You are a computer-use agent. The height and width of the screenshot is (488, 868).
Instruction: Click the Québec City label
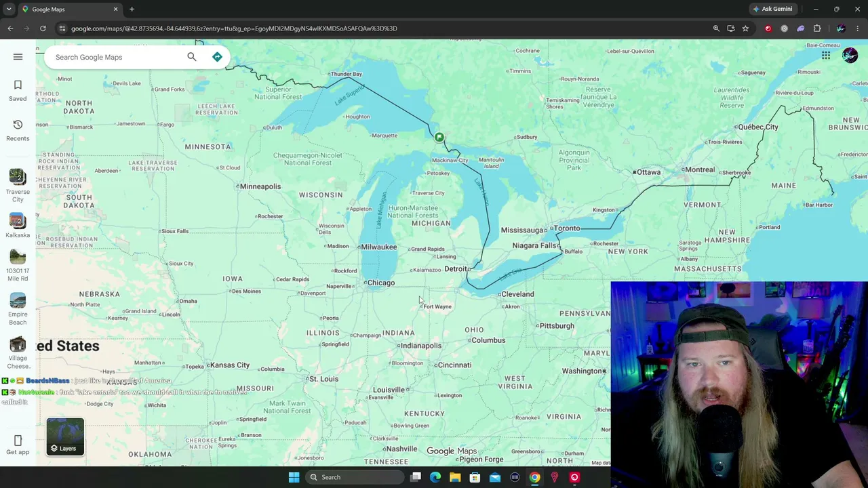click(x=758, y=127)
